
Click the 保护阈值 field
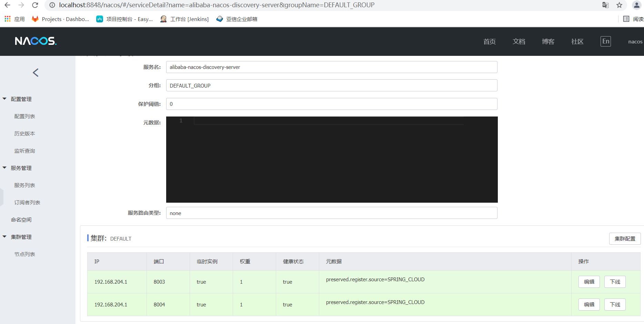point(332,104)
